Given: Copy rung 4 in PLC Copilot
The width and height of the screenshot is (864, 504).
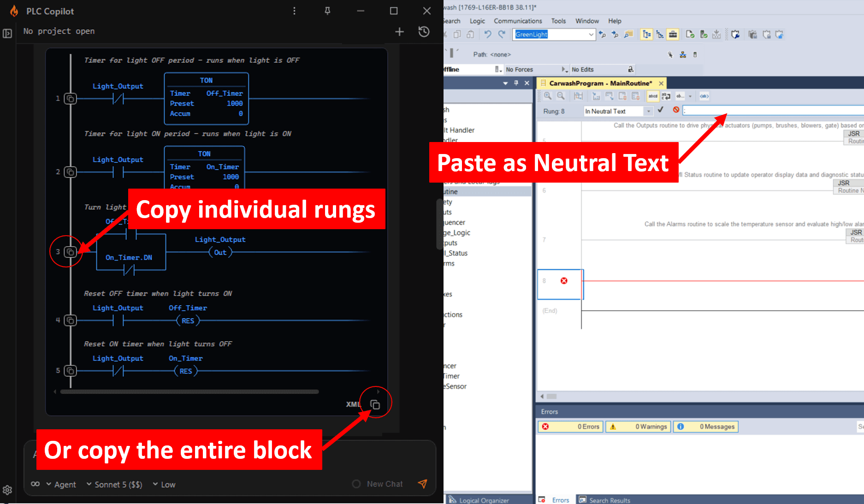Looking at the screenshot, I should tap(70, 320).
